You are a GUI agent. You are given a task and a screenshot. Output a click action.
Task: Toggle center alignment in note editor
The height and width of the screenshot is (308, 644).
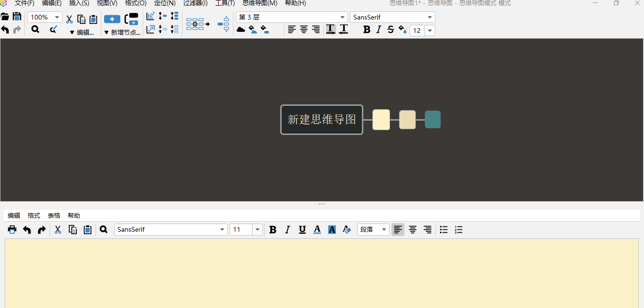[x=413, y=230]
